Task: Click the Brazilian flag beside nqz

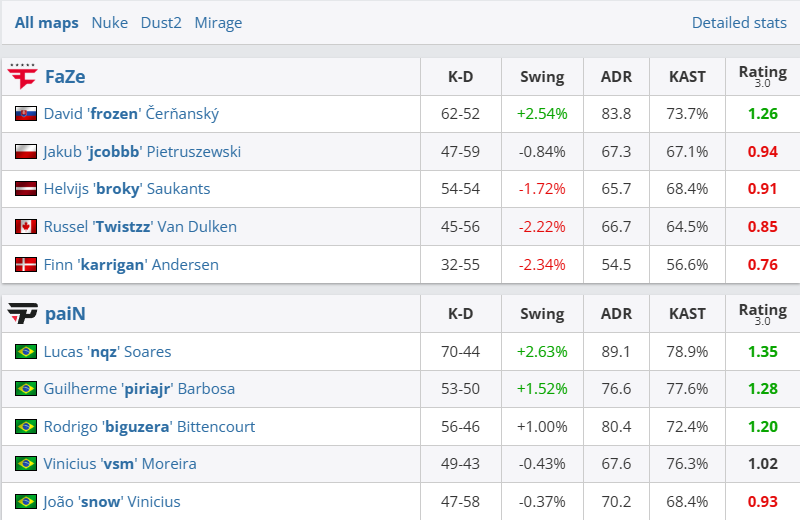Action: (26, 352)
